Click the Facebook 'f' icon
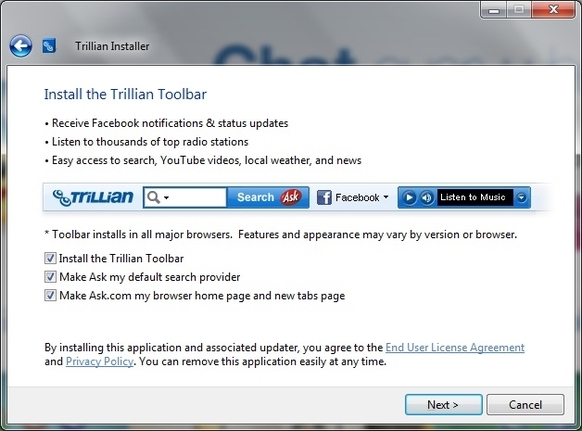This screenshot has width=582, height=431. coord(324,197)
